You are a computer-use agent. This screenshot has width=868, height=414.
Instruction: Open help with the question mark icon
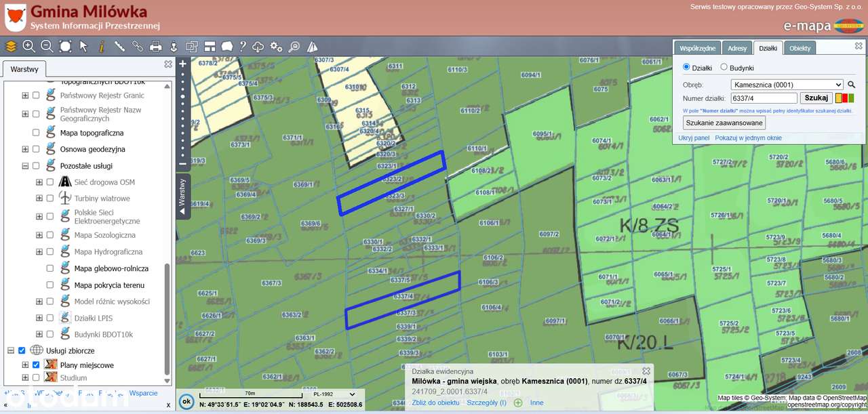pos(243,47)
